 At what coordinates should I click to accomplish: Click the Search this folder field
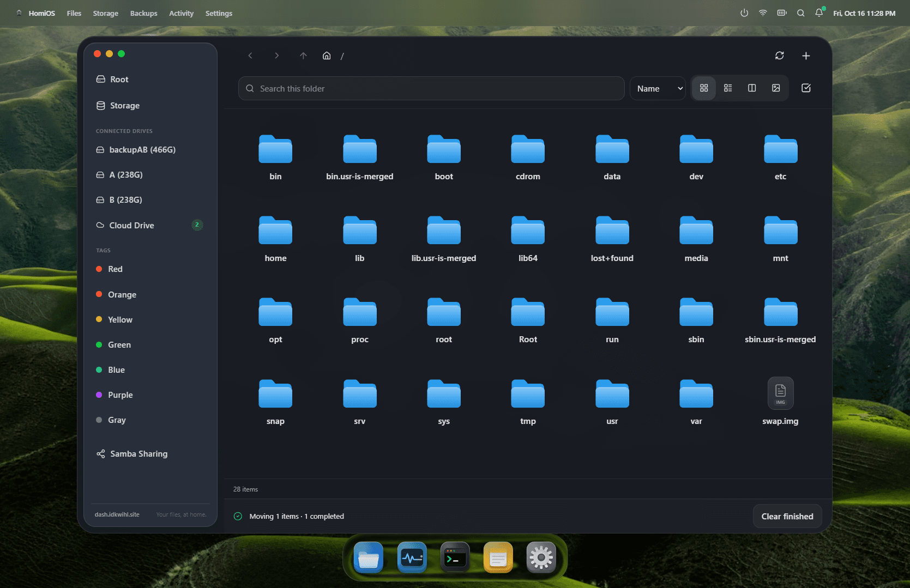[x=431, y=88]
